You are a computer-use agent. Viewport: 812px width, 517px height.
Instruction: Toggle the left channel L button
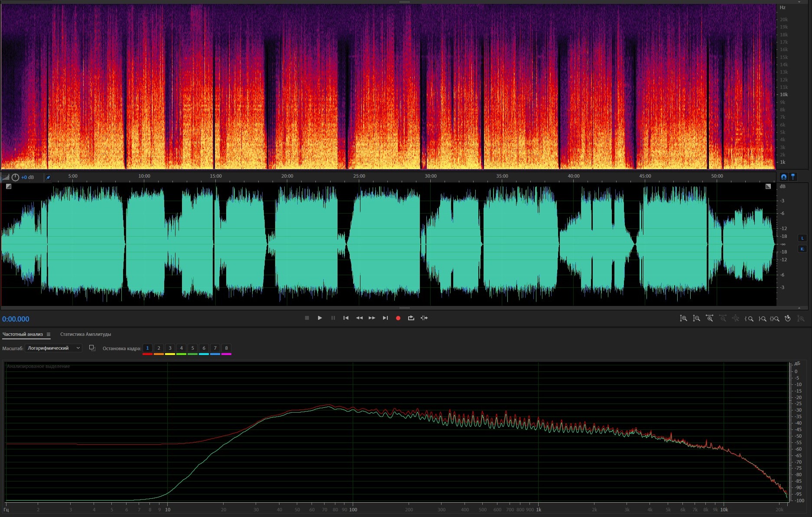click(802, 238)
